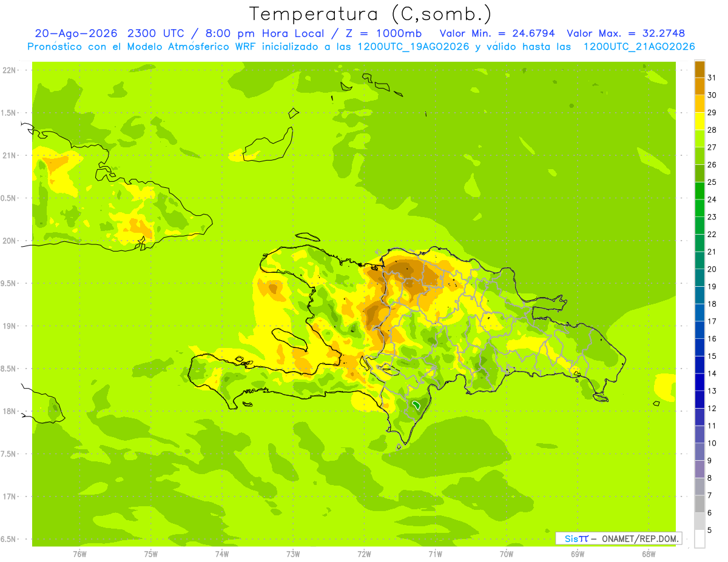728x562 pixels.
Task: Click the "76W" longitude label
Action: (x=79, y=554)
